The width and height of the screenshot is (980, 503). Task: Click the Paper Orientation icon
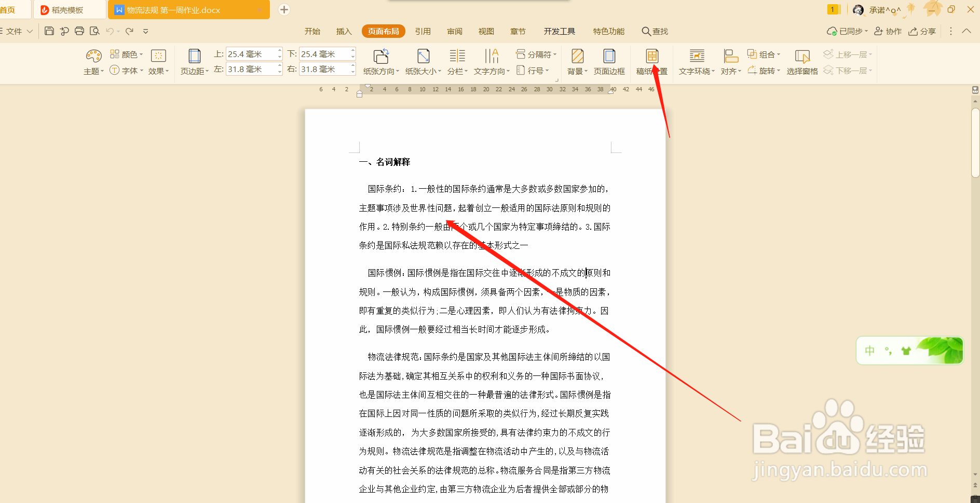(381, 56)
